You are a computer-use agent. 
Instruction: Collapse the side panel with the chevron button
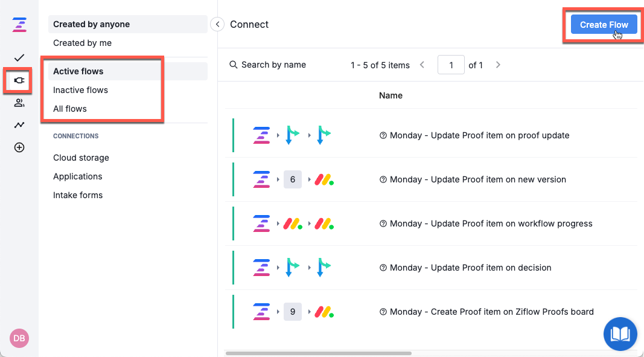point(217,24)
